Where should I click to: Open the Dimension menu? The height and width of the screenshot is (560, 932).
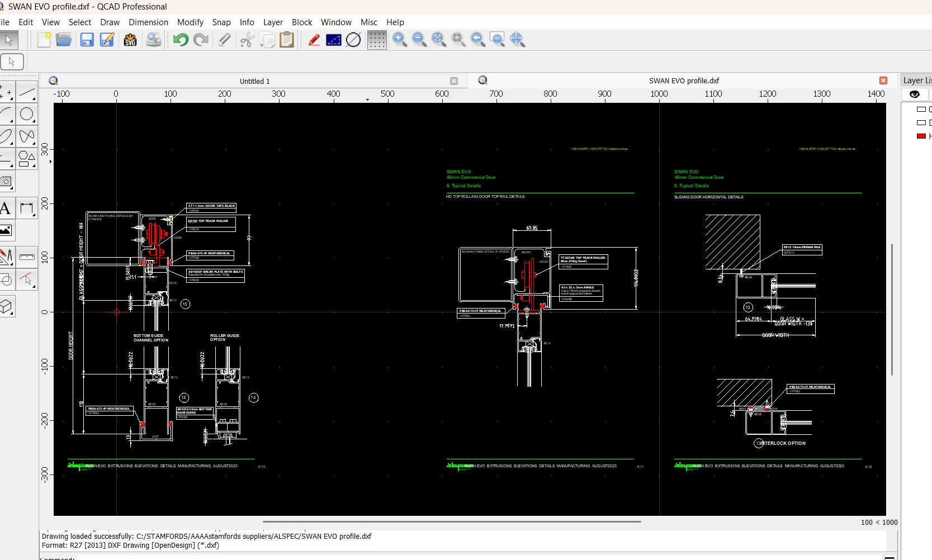(x=148, y=22)
